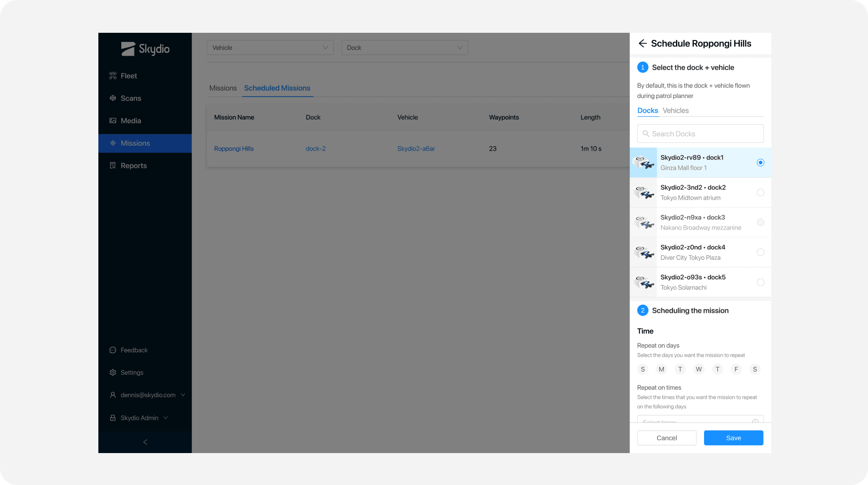
Task: Click the Mission Name column header
Action: pyautogui.click(x=234, y=117)
